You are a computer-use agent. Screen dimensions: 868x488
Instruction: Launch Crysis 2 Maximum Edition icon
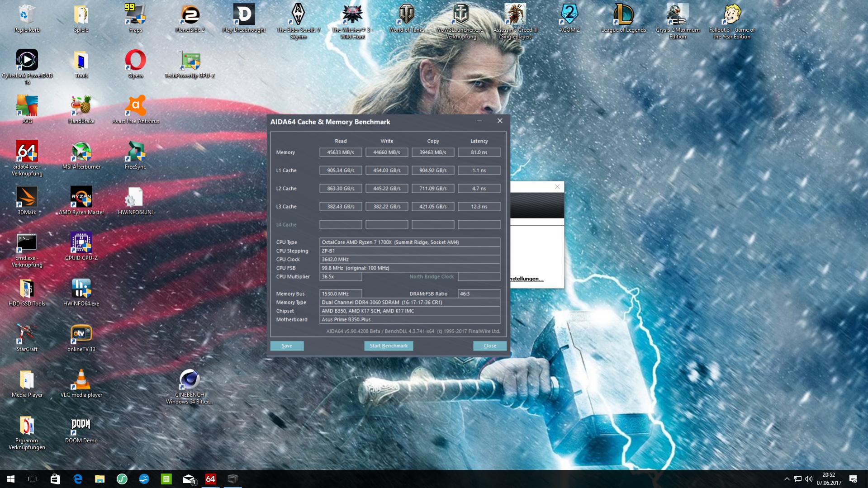point(678,21)
